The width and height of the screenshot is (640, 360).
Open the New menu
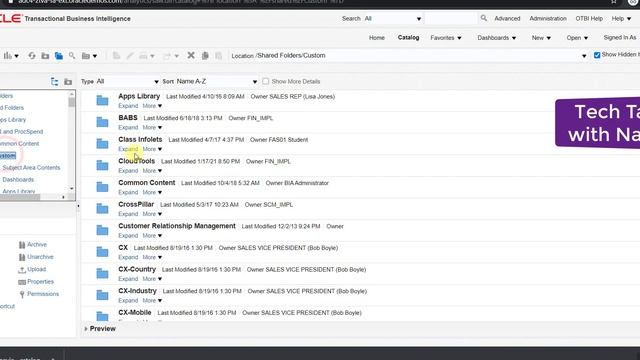point(541,38)
